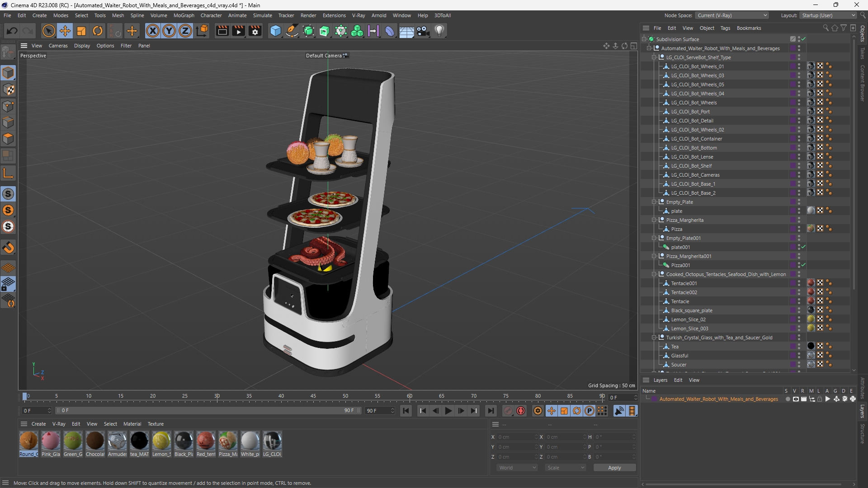Collapse Subdivision Surface tree node
Screen dimensions: 868x488
pos(644,39)
